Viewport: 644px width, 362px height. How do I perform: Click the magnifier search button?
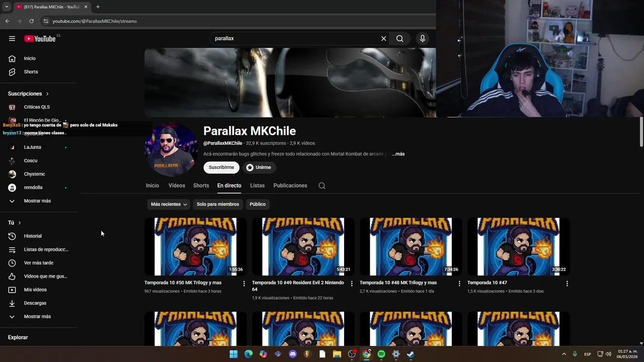coord(399,38)
